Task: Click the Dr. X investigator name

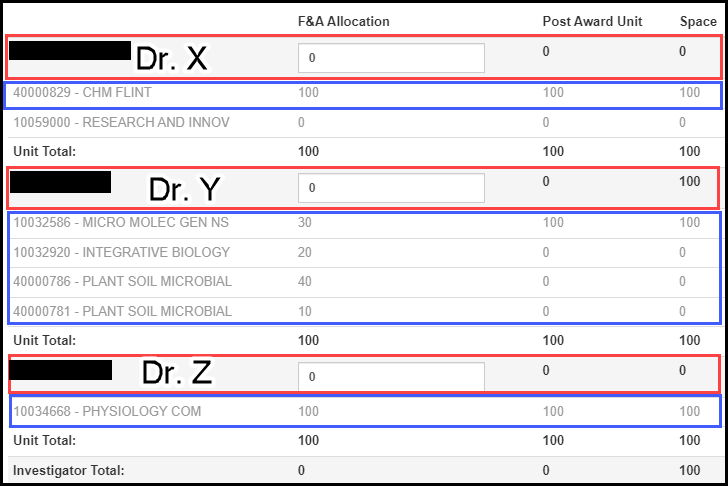Action: pyautogui.click(x=171, y=58)
